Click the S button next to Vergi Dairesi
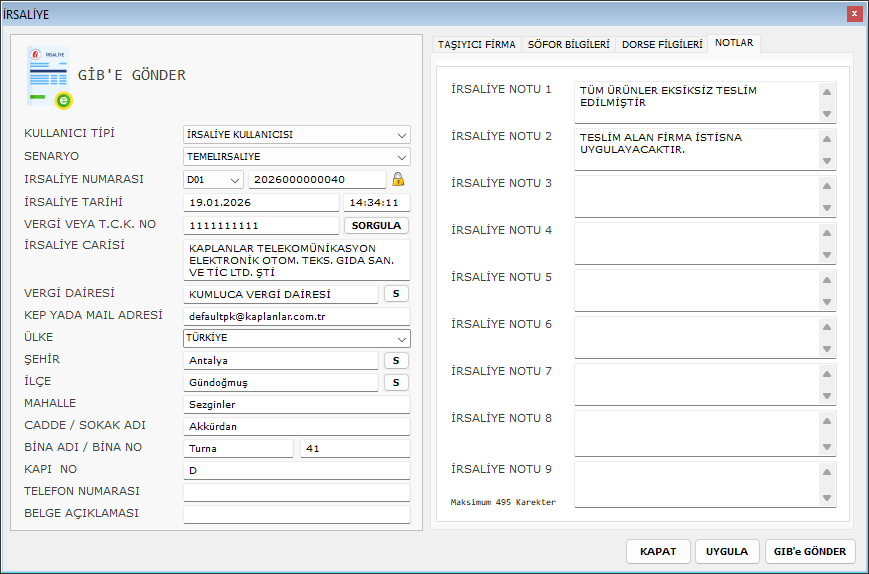The width and height of the screenshot is (869, 574). (x=396, y=294)
